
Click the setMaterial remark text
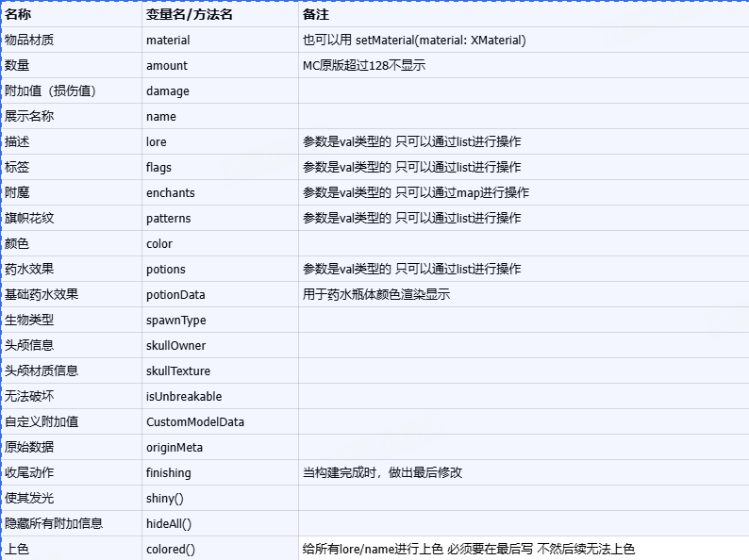[414, 41]
